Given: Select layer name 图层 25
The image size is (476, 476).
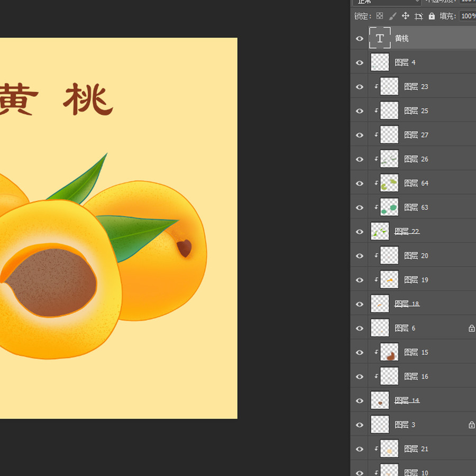Looking at the screenshot, I should pyautogui.click(x=416, y=111).
